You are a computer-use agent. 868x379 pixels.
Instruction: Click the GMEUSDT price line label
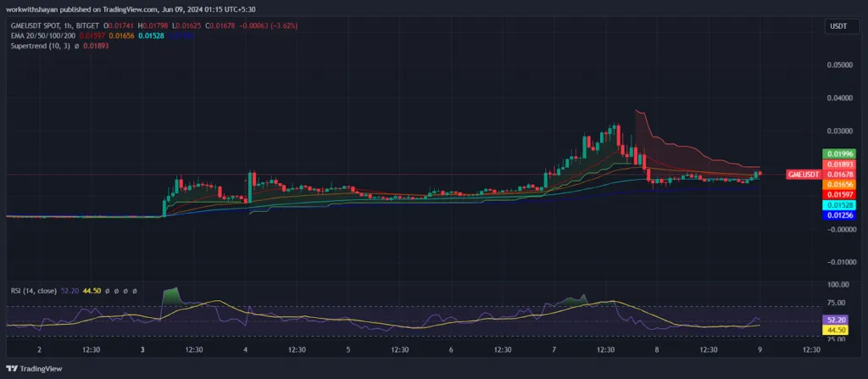pyautogui.click(x=804, y=176)
